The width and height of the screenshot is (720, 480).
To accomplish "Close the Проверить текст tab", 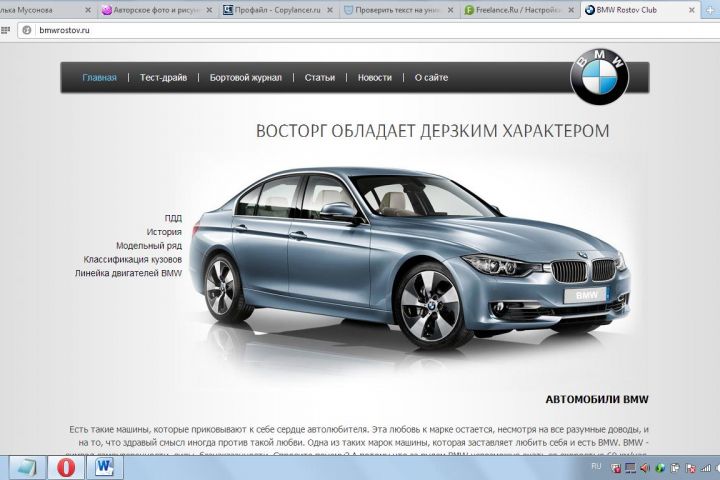I will 450,10.
